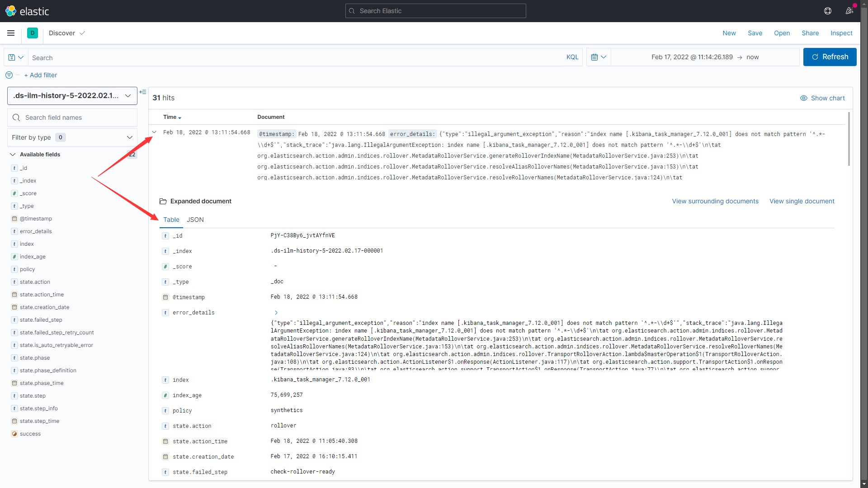Open the newsfeed notifications icon

(849, 11)
